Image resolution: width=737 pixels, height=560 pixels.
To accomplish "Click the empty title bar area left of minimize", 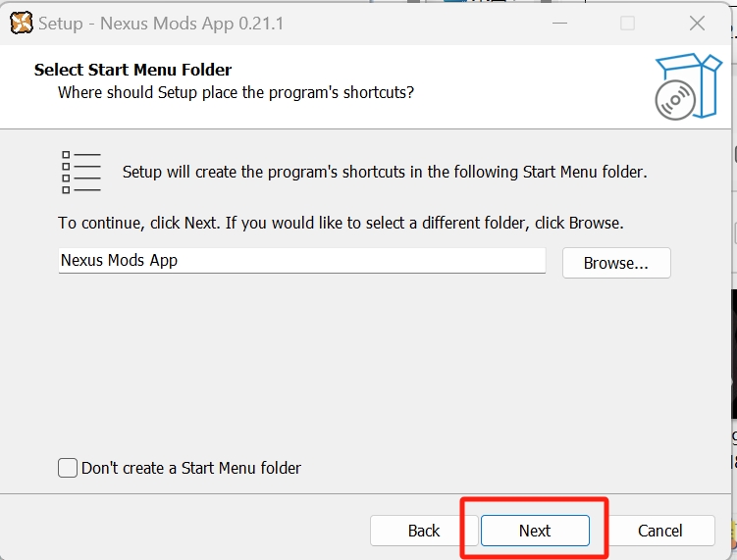I will [x=412, y=23].
